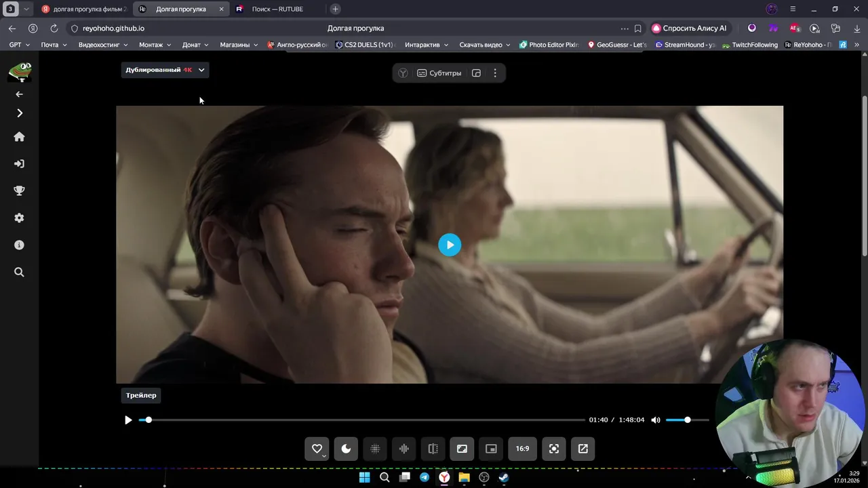Open Steam from the taskbar
This screenshot has height=488, width=868.
(x=504, y=477)
